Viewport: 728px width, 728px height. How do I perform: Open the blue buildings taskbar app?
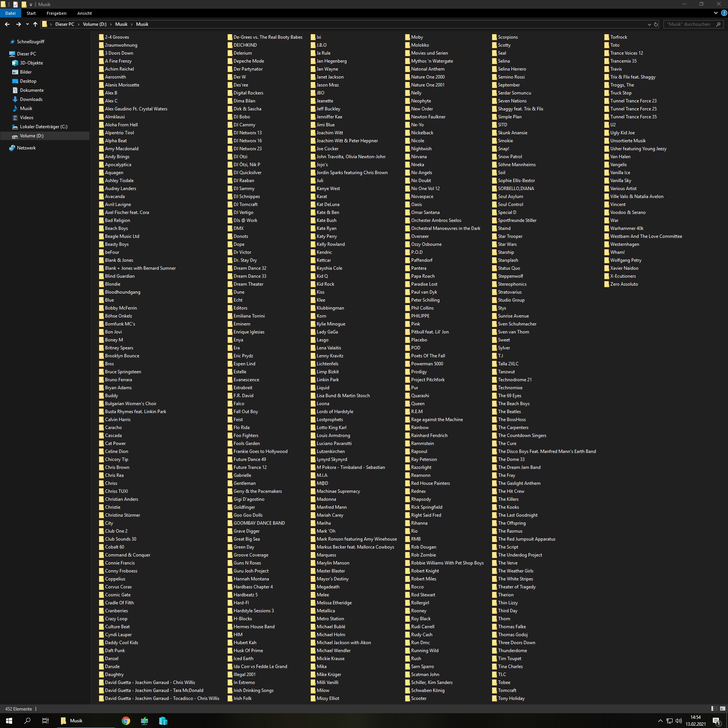pos(163,720)
